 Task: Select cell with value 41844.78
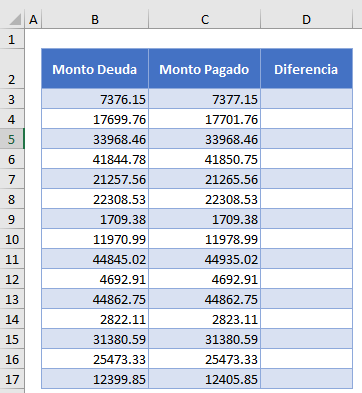coord(95,159)
